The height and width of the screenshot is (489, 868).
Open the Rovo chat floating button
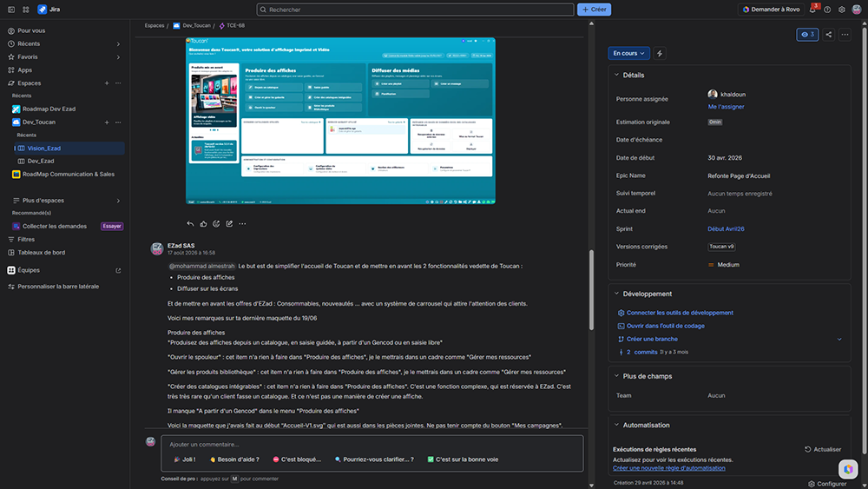[x=848, y=470]
